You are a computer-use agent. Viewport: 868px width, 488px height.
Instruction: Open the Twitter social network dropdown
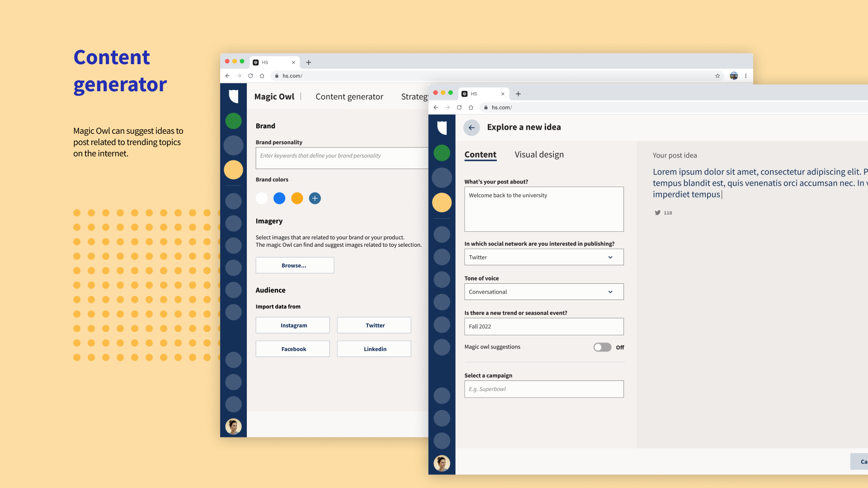[544, 257]
